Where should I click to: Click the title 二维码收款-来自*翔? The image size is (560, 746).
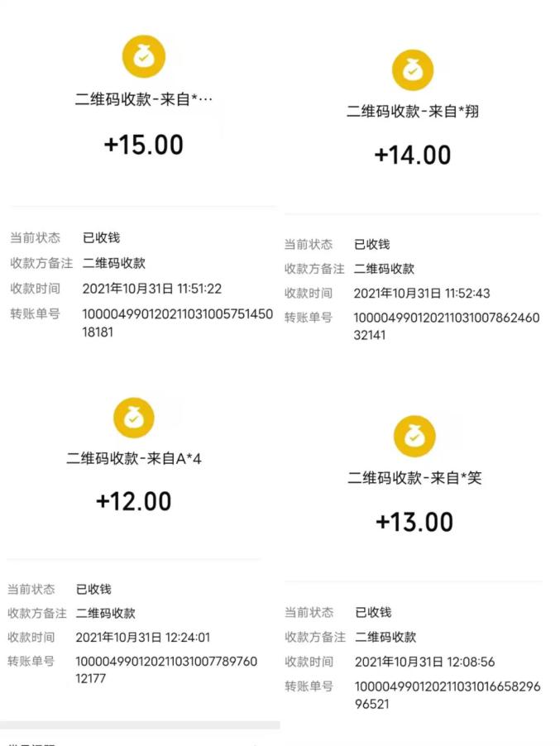tap(413, 112)
